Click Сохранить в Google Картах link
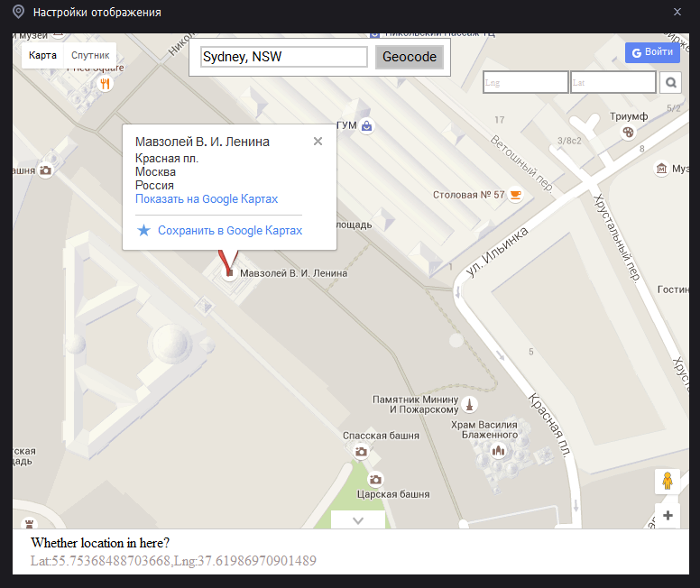 tap(230, 230)
